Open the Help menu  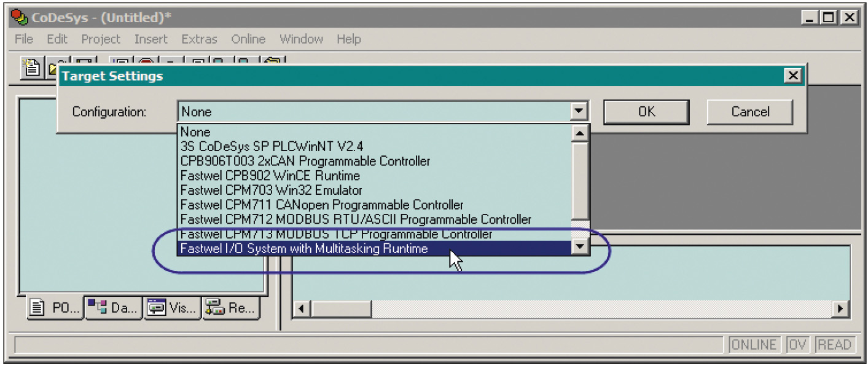click(x=348, y=39)
